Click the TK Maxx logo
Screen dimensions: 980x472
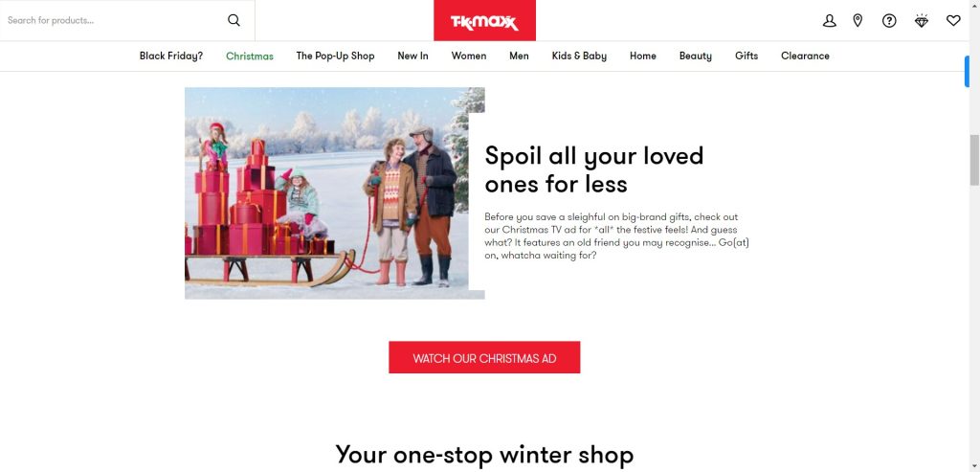tap(484, 21)
